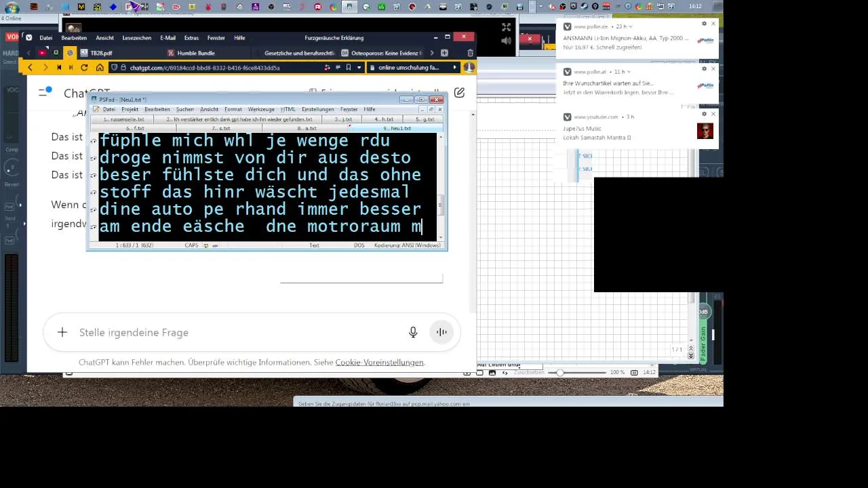Click the plus attach icon in ChatGPT input
This screenshot has height=488, width=868.
(x=62, y=332)
